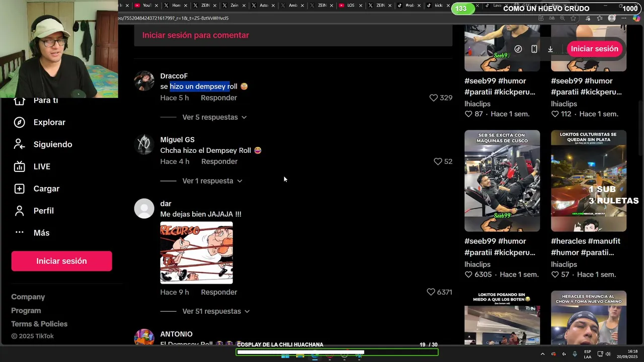
Task: Click the browser address bar URL
Action: coord(174,18)
